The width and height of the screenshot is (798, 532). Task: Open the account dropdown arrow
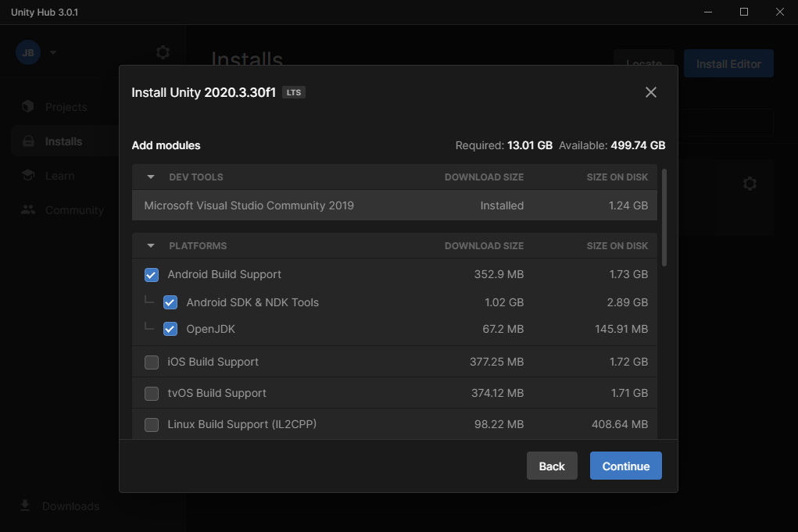53,52
